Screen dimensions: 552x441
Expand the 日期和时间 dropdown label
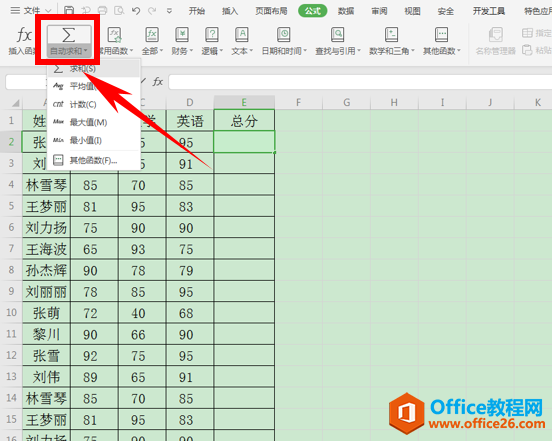(284, 51)
